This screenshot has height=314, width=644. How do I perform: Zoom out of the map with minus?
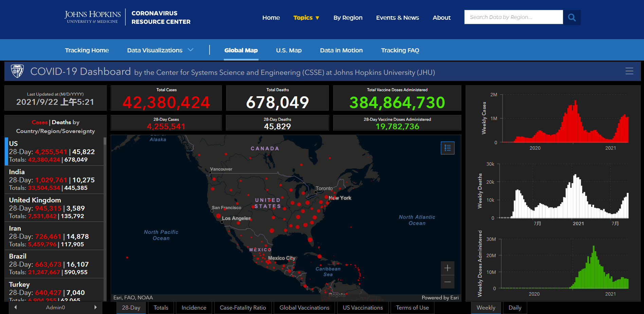click(x=447, y=282)
